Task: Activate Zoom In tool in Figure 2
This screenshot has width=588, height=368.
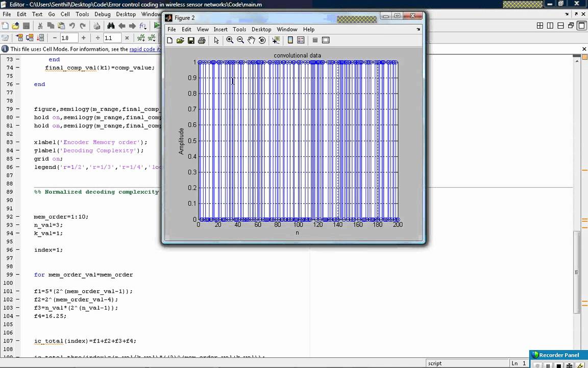Action: (230, 40)
